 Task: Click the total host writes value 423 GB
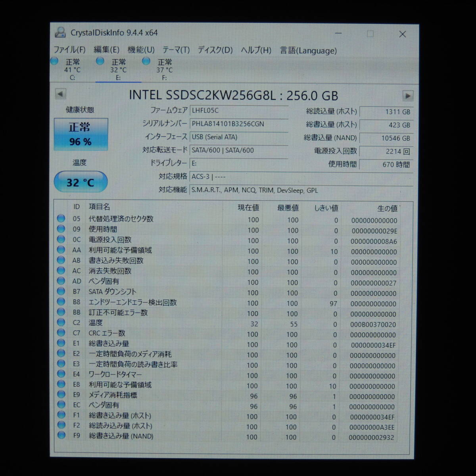pyautogui.click(x=386, y=125)
